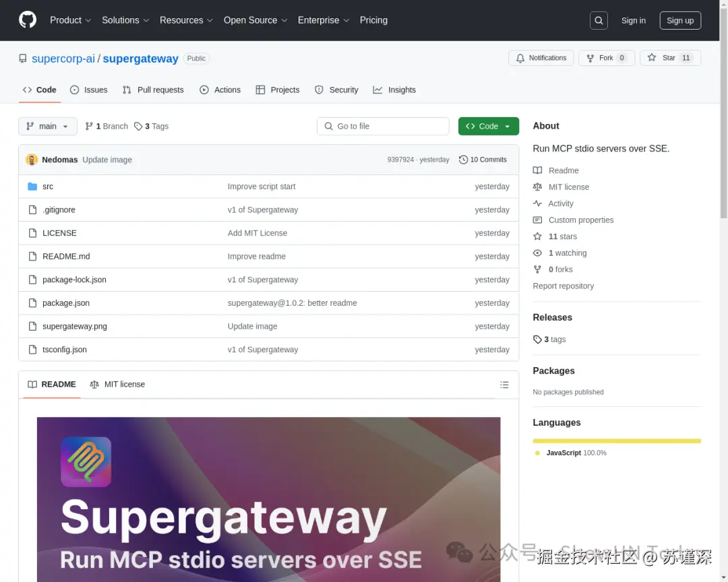This screenshot has height=582, width=728.
Task: Click the Notifications bell button
Action: (x=541, y=58)
